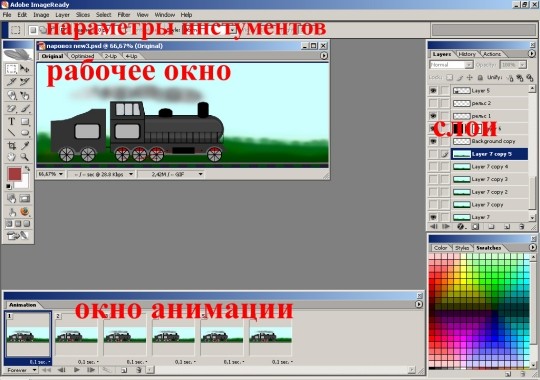Play the animation

coord(77,370)
